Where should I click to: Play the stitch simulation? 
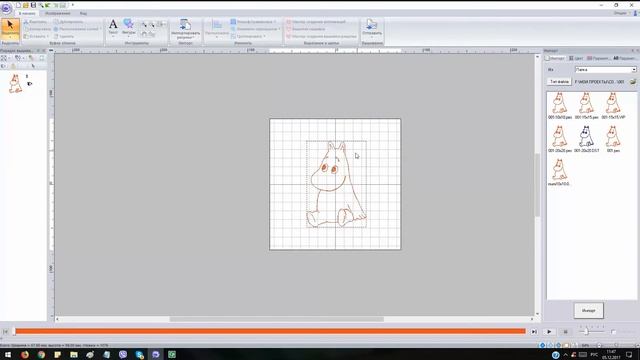pos(549,332)
